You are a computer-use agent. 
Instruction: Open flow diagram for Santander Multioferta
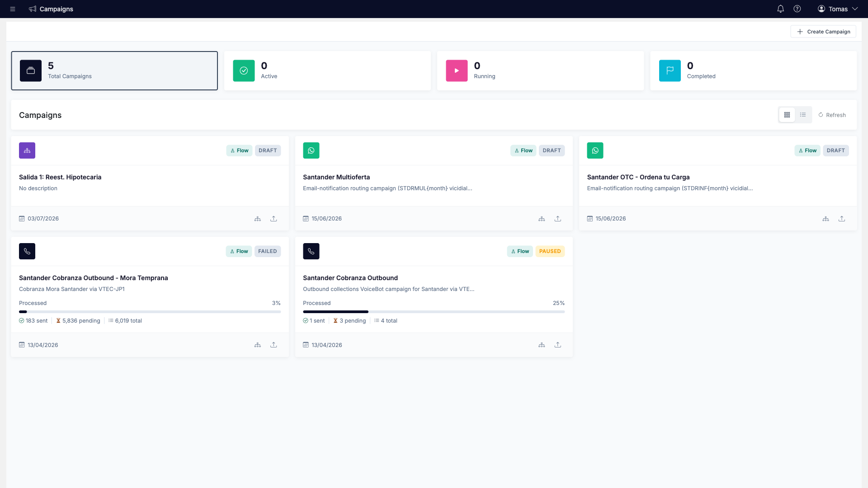coord(542,219)
